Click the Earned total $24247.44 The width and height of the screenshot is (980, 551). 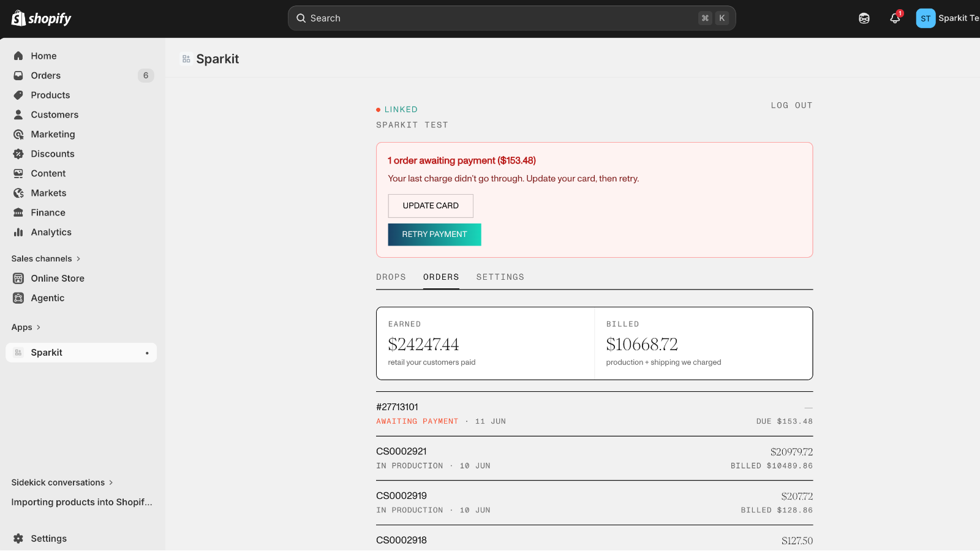(x=423, y=345)
